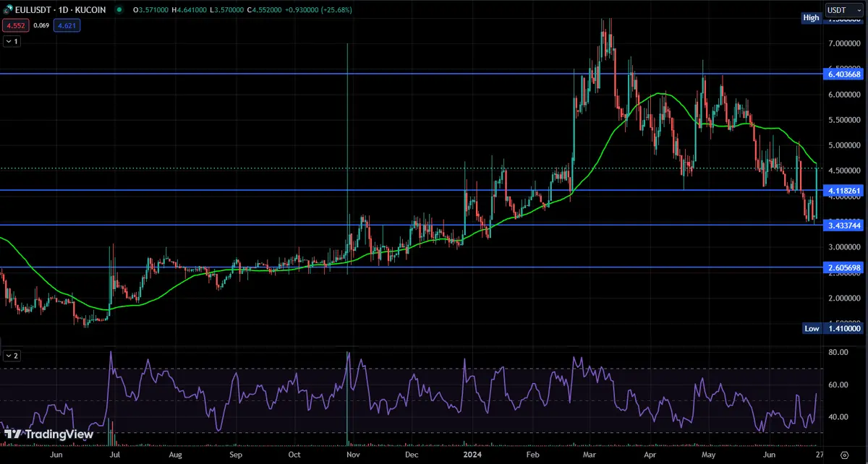Click the May label on time axis
The height and width of the screenshot is (464, 868).
[707, 456]
